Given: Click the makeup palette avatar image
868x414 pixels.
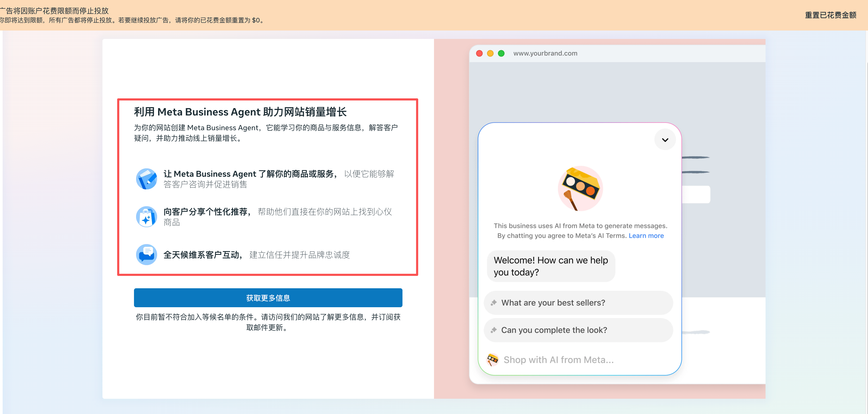Looking at the screenshot, I should [x=580, y=188].
